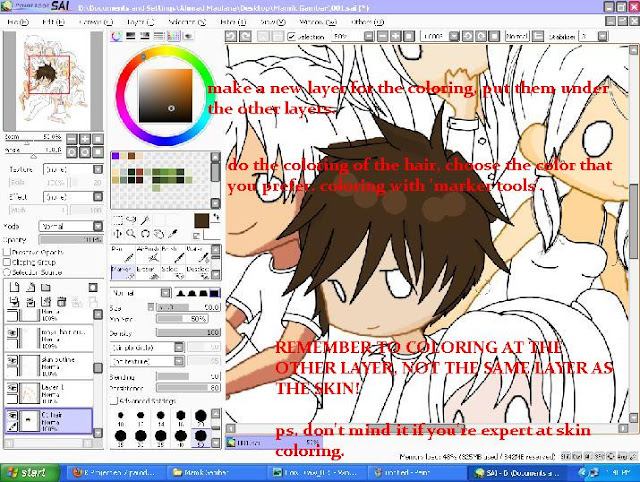Open the rotation angle dropdown in toolbar
Viewport: 640px width, 482px height.
point(454,36)
